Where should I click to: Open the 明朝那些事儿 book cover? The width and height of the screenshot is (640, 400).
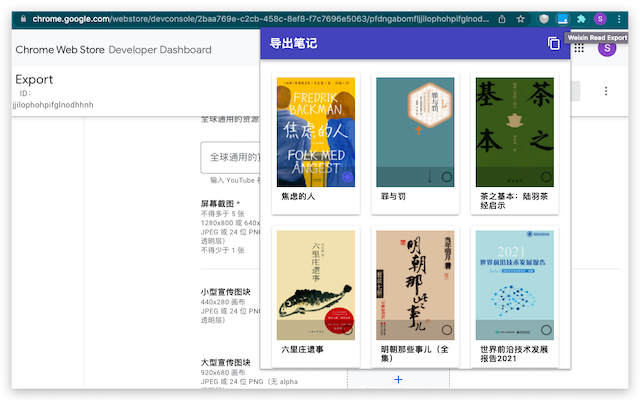click(x=415, y=285)
